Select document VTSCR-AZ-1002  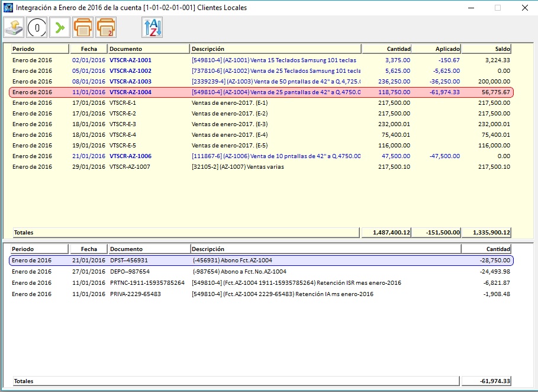click(130, 70)
